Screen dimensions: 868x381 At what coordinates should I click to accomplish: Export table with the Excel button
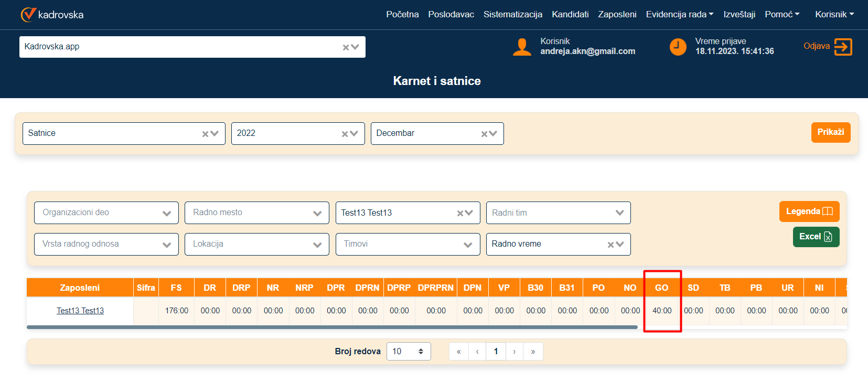tap(816, 237)
